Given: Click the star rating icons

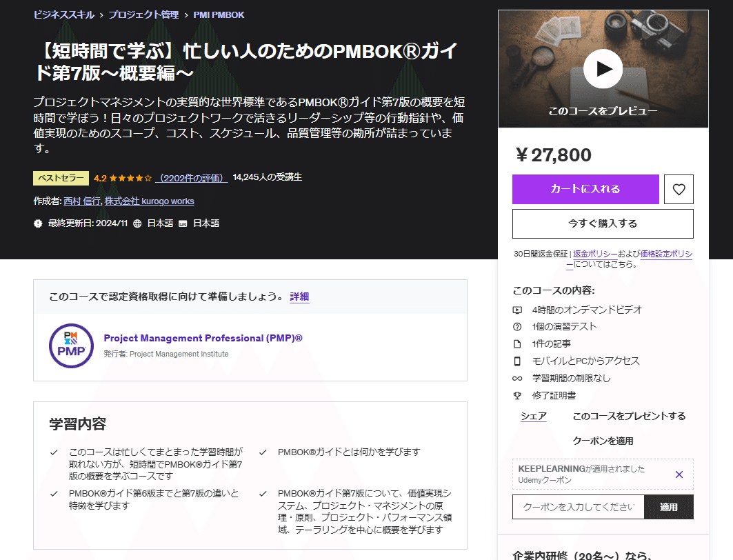Looking at the screenshot, I should 130,178.
